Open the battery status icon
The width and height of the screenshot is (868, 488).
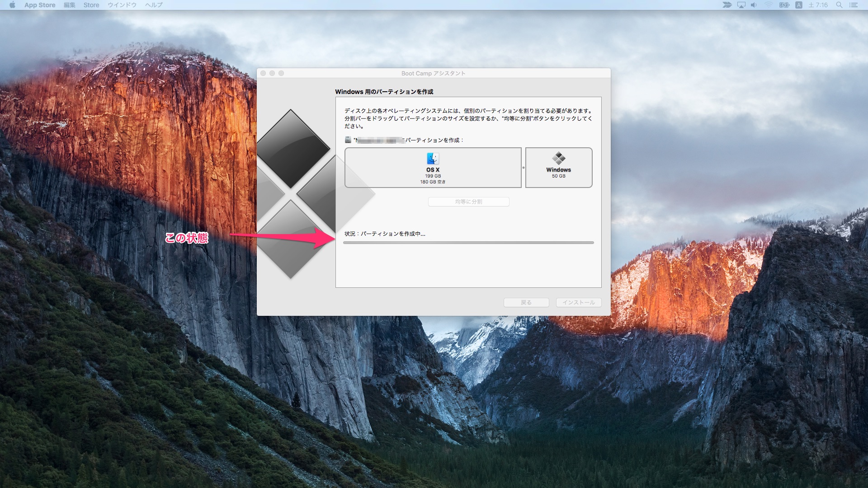[x=784, y=5]
